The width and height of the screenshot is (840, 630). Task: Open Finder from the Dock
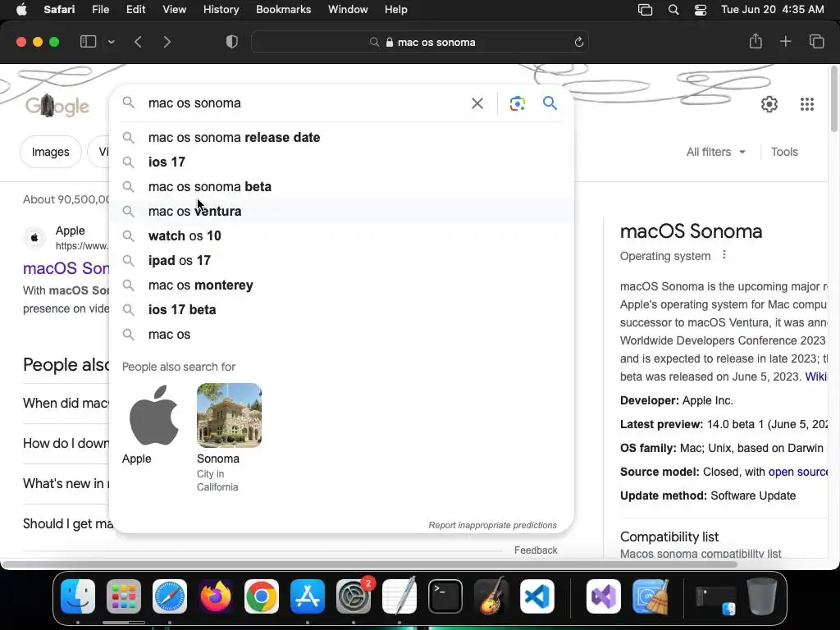point(78,596)
